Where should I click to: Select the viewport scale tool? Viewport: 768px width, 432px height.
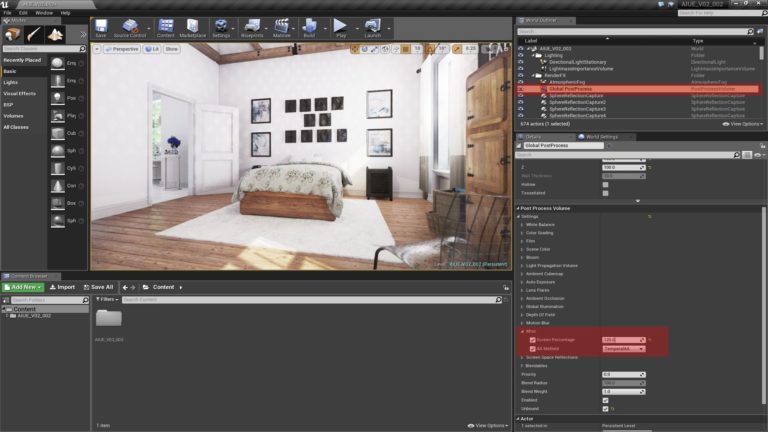tap(374, 49)
